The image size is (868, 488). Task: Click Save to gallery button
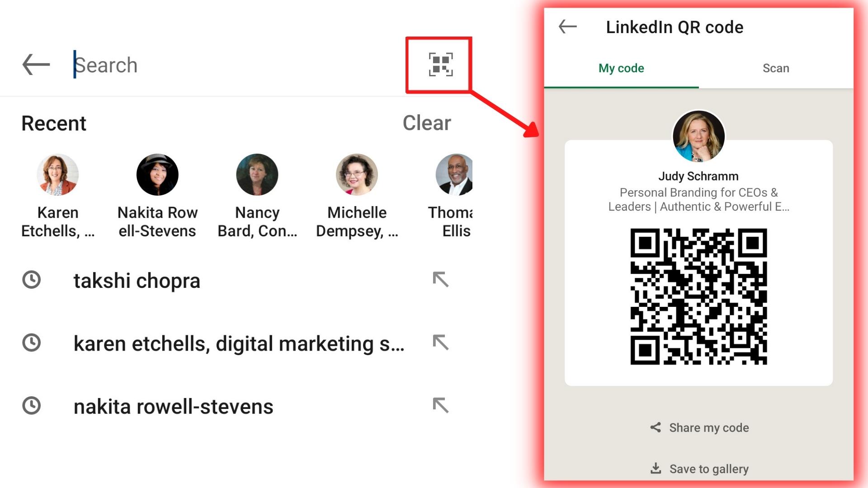pos(699,469)
